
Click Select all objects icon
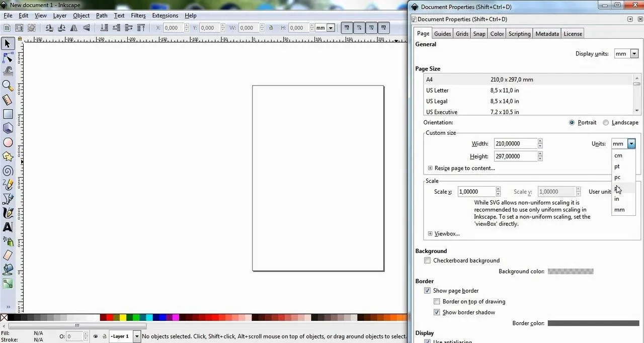click(x=8, y=28)
